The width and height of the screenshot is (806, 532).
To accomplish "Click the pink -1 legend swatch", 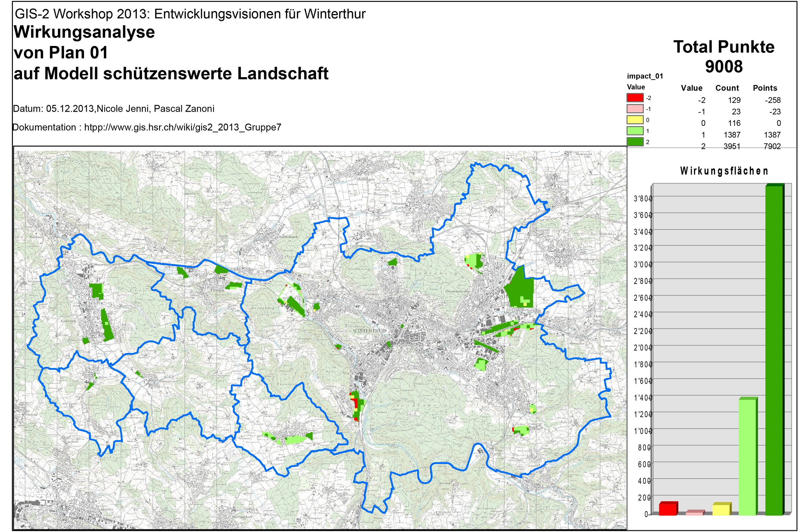I will tap(635, 109).
